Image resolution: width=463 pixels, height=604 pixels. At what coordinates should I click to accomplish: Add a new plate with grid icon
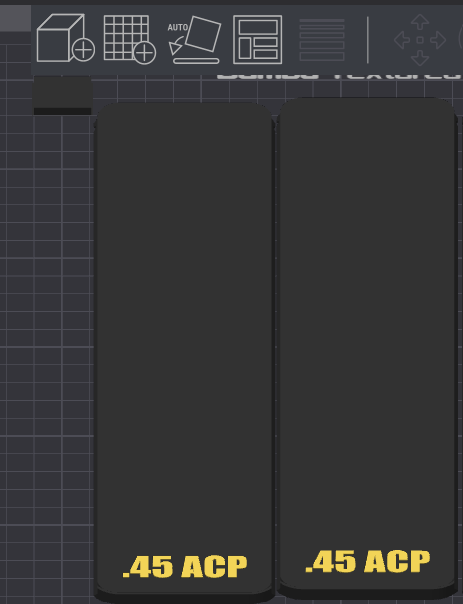point(129,39)
